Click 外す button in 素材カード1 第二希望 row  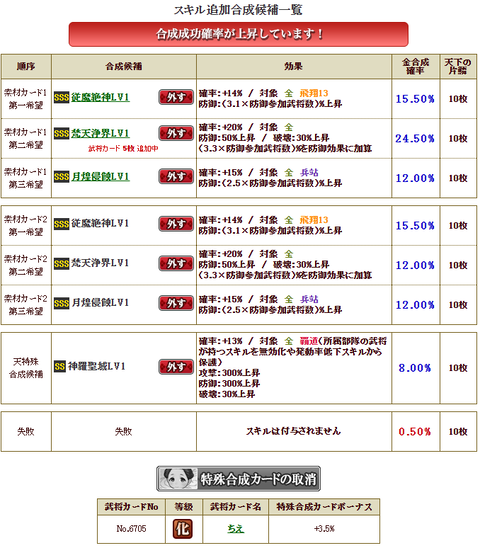pos(176,133)
